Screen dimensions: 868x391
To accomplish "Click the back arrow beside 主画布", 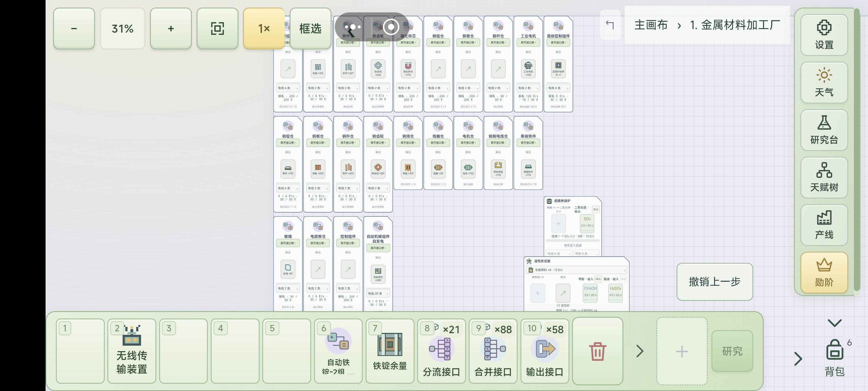I will [610, 25].
